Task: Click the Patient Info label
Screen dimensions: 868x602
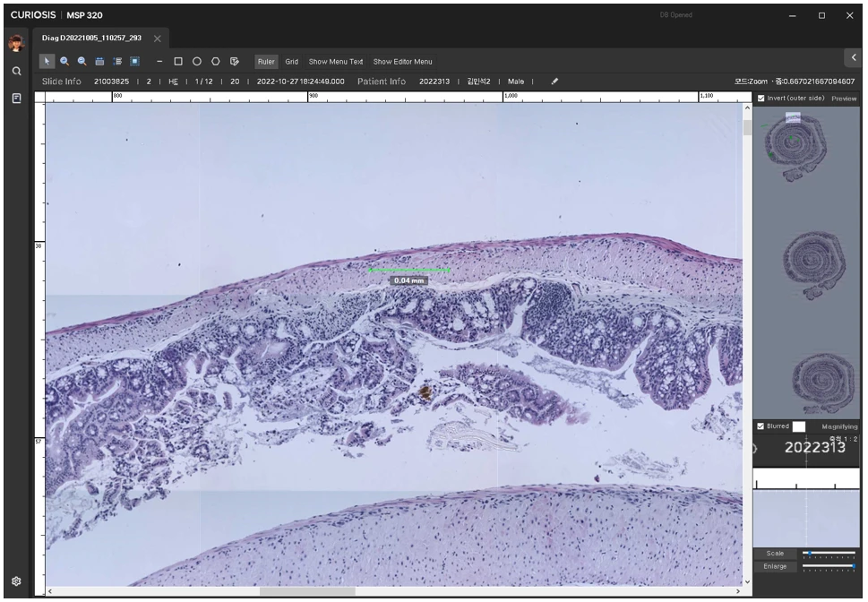Action: (382, 82)
